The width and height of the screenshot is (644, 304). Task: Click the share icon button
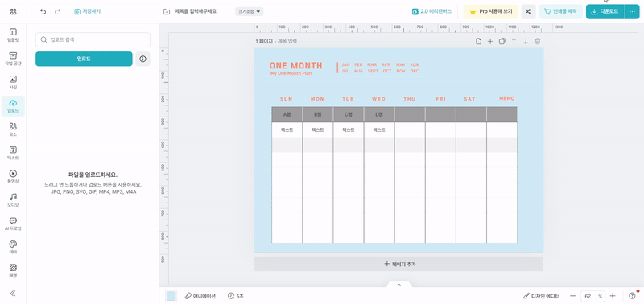point(529,11)
